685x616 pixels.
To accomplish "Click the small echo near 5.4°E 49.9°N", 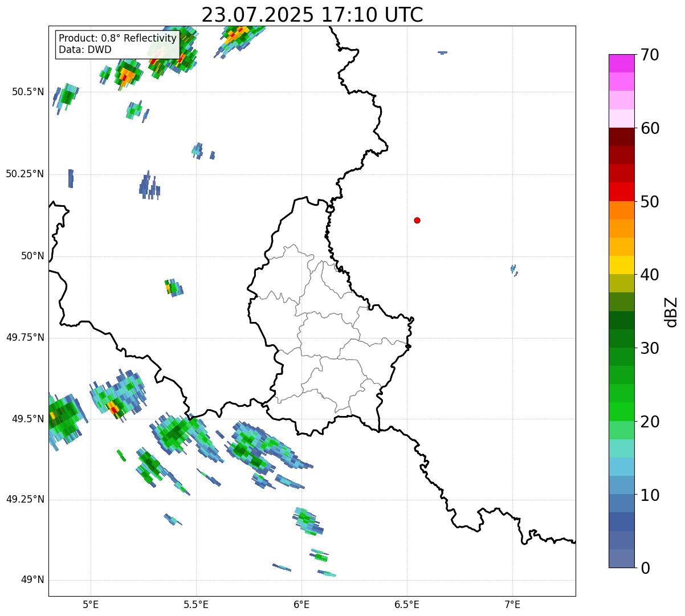I will (x=174, y=287).
